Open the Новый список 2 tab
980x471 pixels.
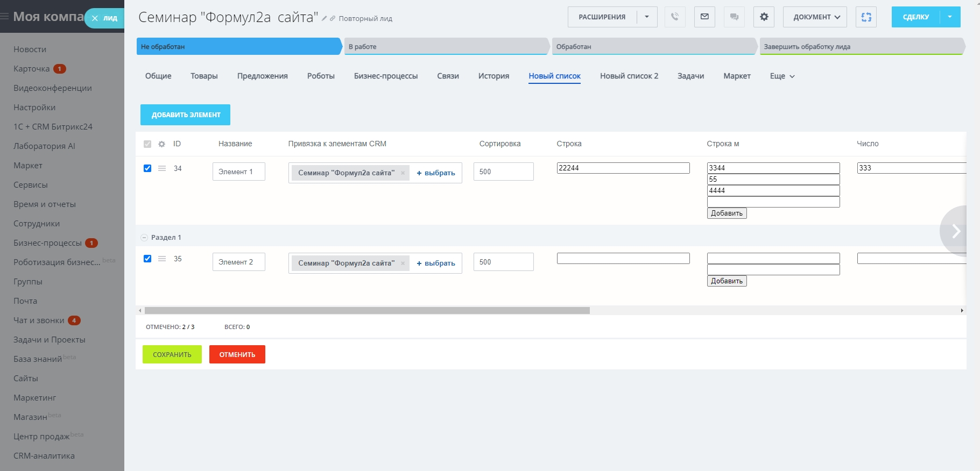[x=629, y=76]
